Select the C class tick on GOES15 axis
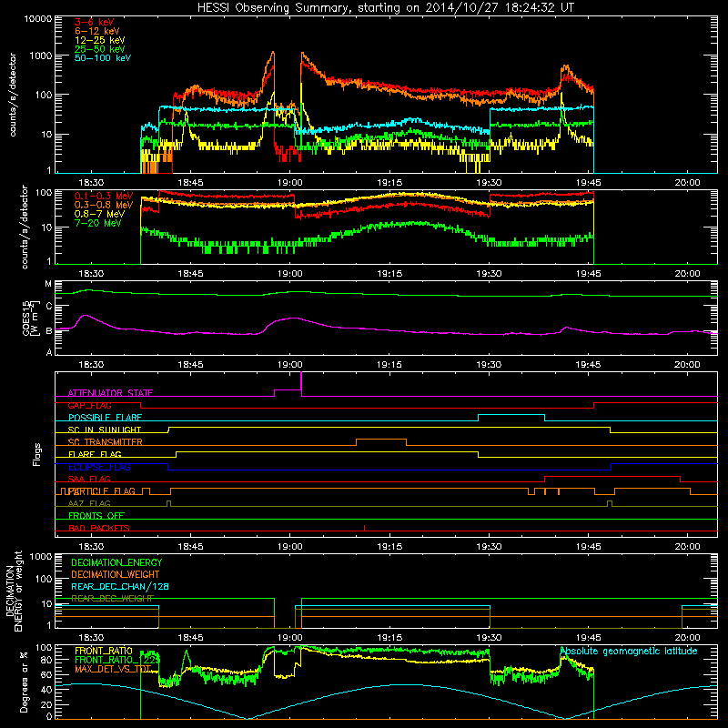 pos(49,307)
